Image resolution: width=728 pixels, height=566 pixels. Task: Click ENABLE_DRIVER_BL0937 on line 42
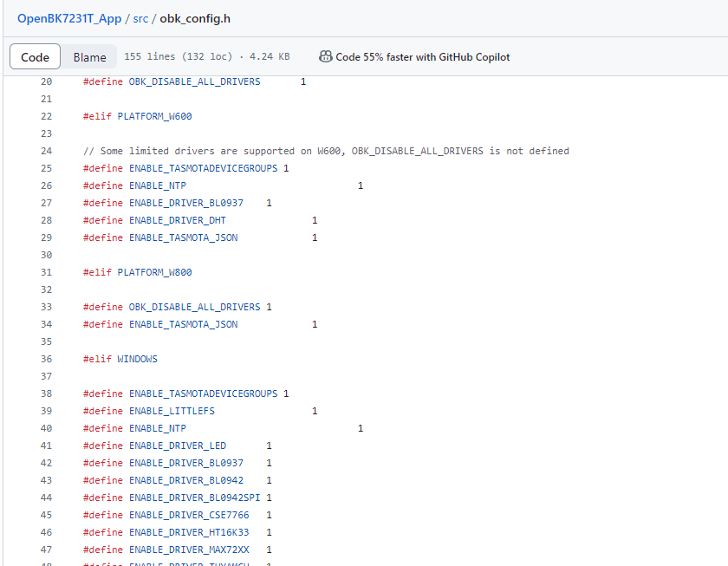tap(186, 463)
